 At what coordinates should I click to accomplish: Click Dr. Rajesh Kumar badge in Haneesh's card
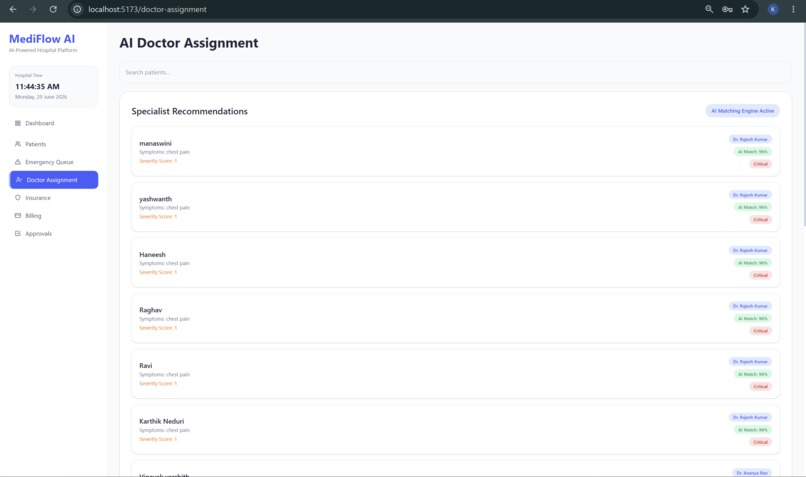750,250
